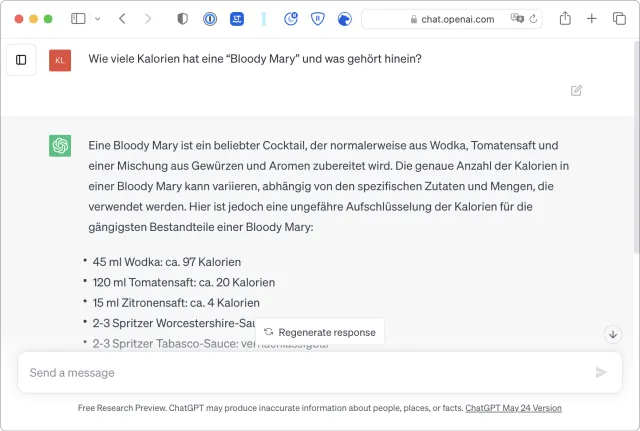Open the blue round bird extension icon
The height and width of the screenshot is (431, 640).
tap(344, 19)
